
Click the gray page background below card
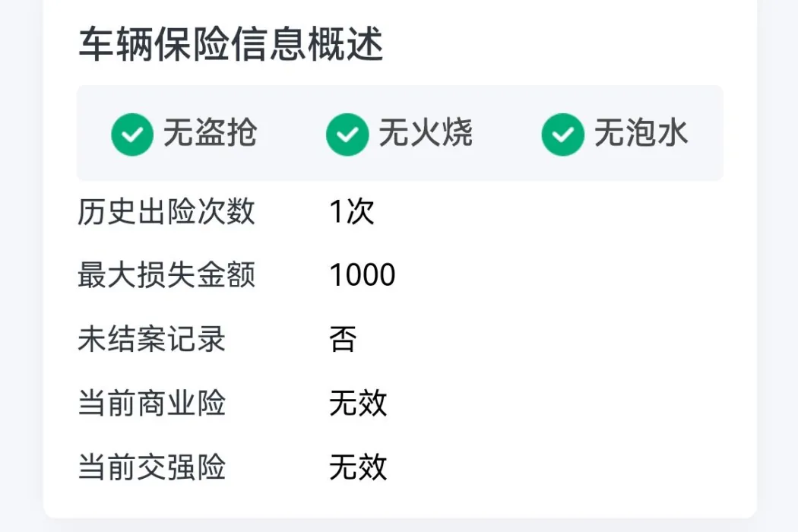click(x=399, y=527)
